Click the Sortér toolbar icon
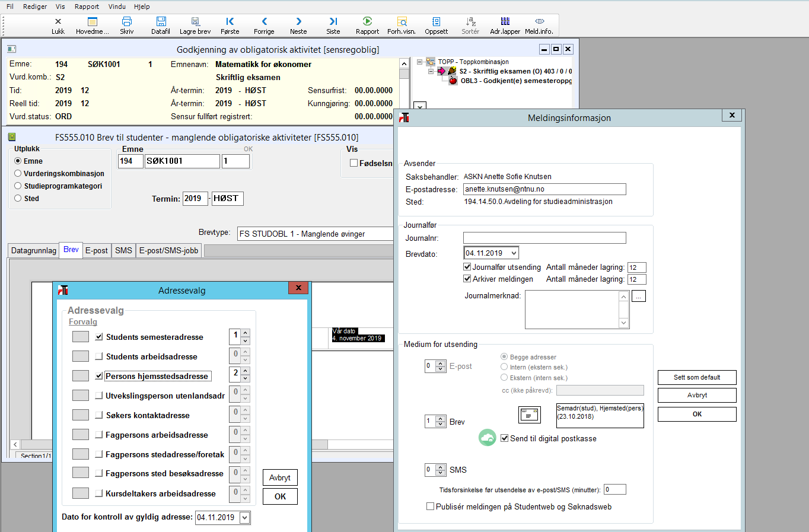 click(471, 21)
